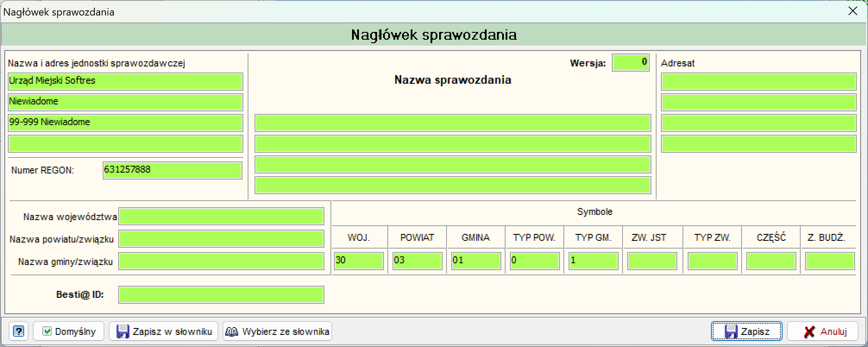Focus the second Nazwa sprawozdania line
This screenshot has height=347, width=868.
coord(453,144)
